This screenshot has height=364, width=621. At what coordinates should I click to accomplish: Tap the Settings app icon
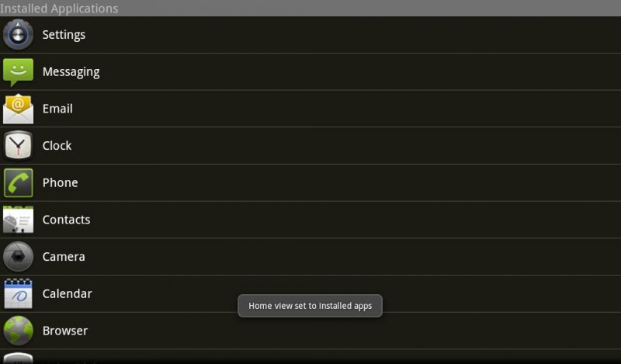tap(19, 35)
